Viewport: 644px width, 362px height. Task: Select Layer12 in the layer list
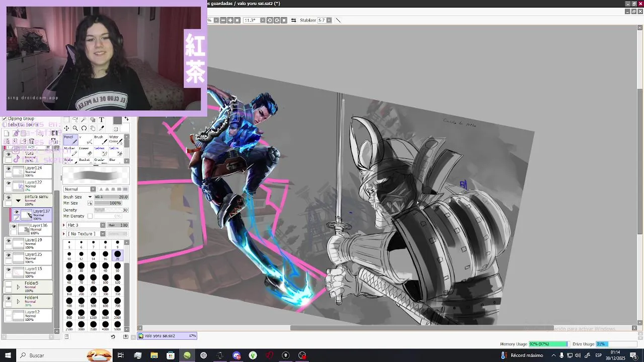point(29,316)
